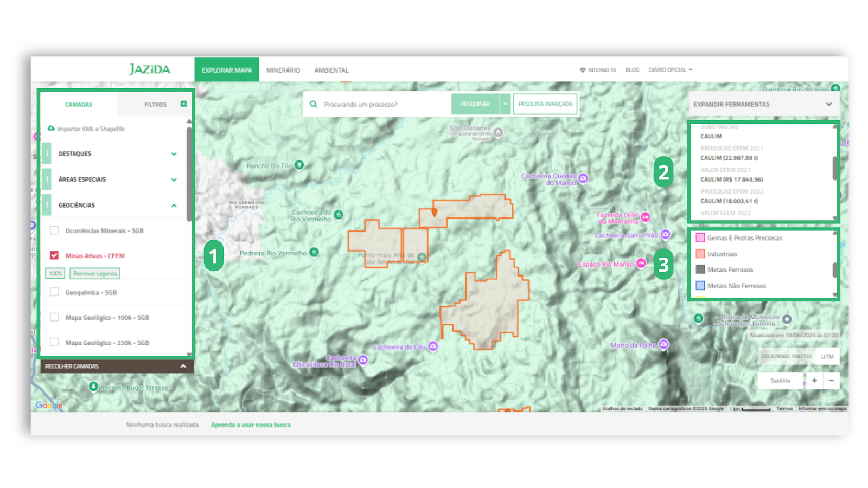The height and width of the screenshot is (488, 868).
Task: Click the Cachoeira Chicavisca Rio Natal marker
Action: pos(363,359)
